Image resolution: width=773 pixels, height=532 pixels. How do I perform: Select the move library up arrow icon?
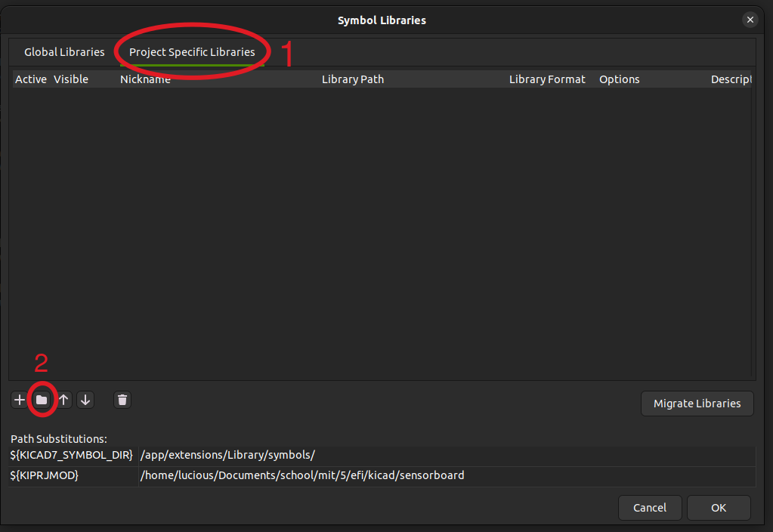[63, 399]
